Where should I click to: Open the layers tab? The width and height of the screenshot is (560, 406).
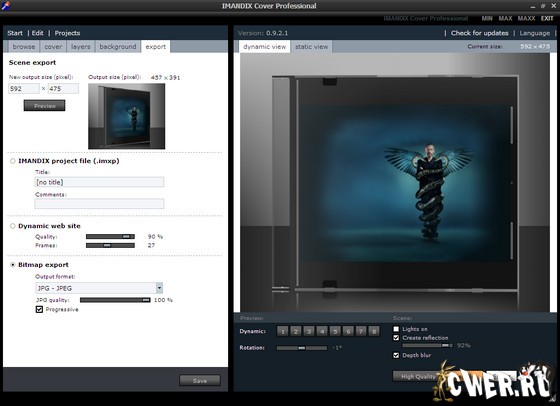click(x=81, y=47)
